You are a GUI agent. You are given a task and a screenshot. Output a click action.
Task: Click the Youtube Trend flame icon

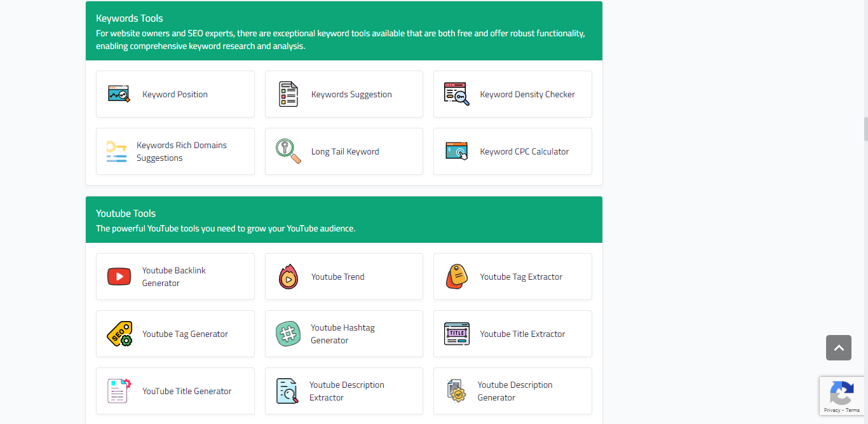[288, 277]
